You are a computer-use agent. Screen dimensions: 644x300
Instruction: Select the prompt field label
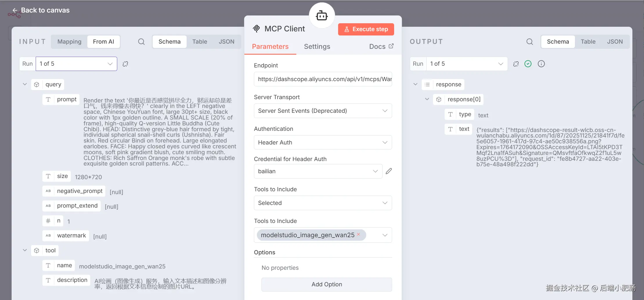pyautogui.click(x=67, y=99)
